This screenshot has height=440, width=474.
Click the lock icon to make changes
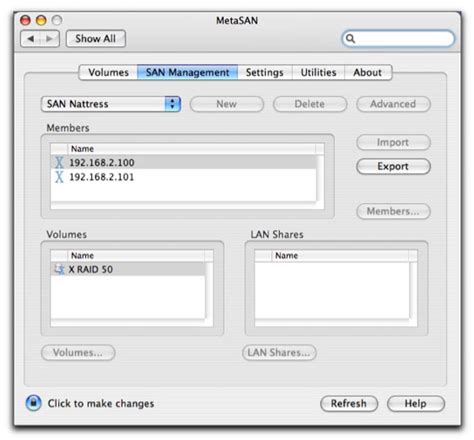click(34, 403)
